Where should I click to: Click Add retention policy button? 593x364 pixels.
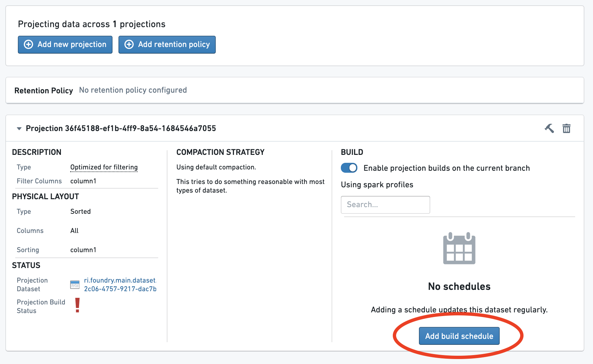(167, 45)
